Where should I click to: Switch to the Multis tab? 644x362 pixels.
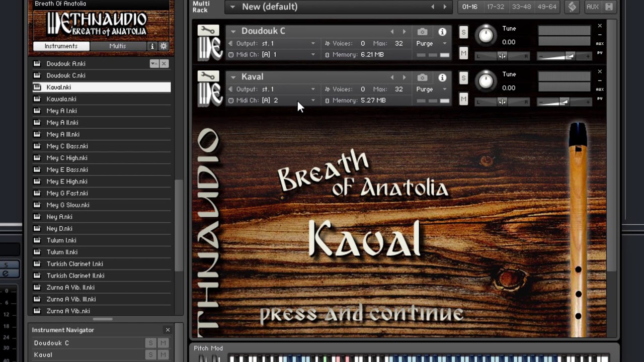tap(118, 46)
